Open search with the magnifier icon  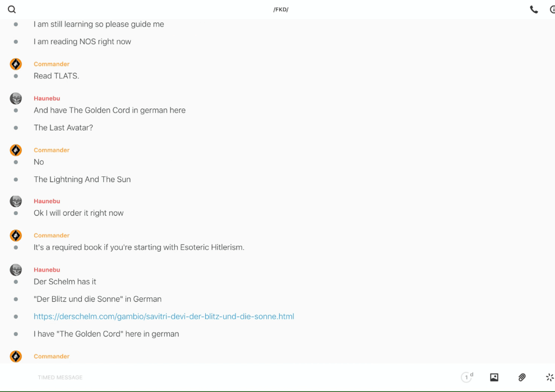point(12,10)
